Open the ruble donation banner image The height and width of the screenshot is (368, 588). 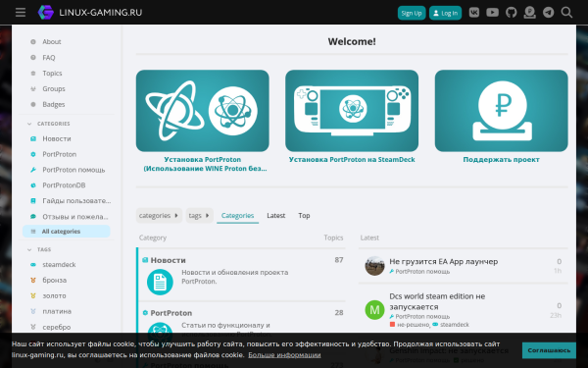tap(502, 111)
